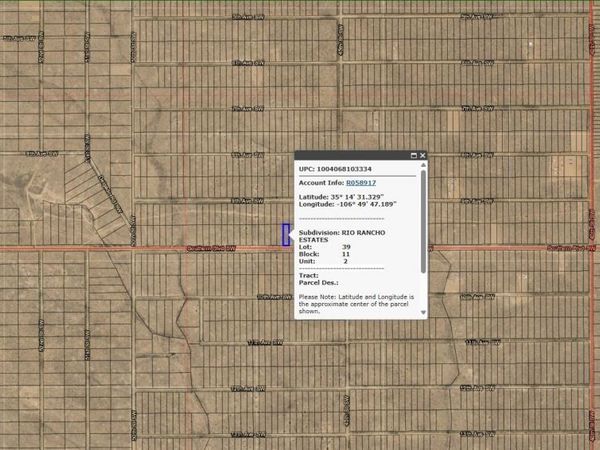Click the Subdivision: RIO RANCHO ESTATES text
This screenshot has height=450, width=600.
342,236
